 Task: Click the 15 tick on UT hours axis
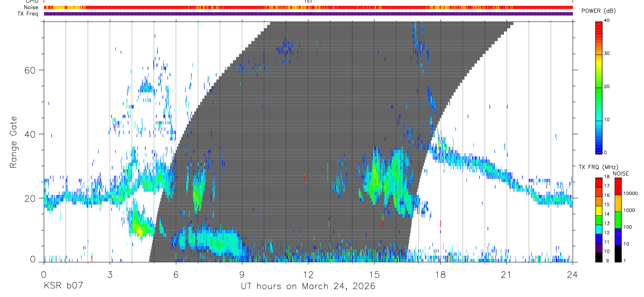(x=374, y=274)
